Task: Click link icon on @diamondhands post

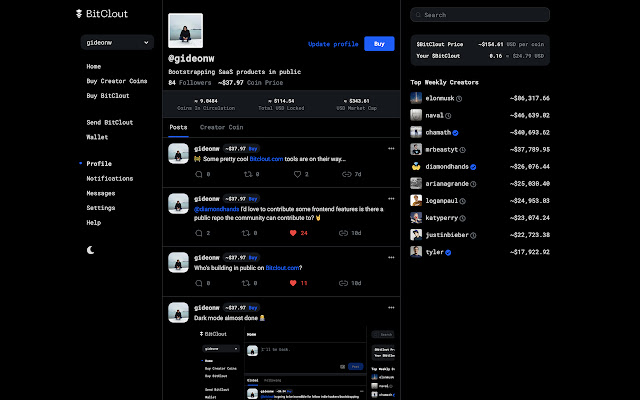Action: pyautogui.click(x=343, y=233)
